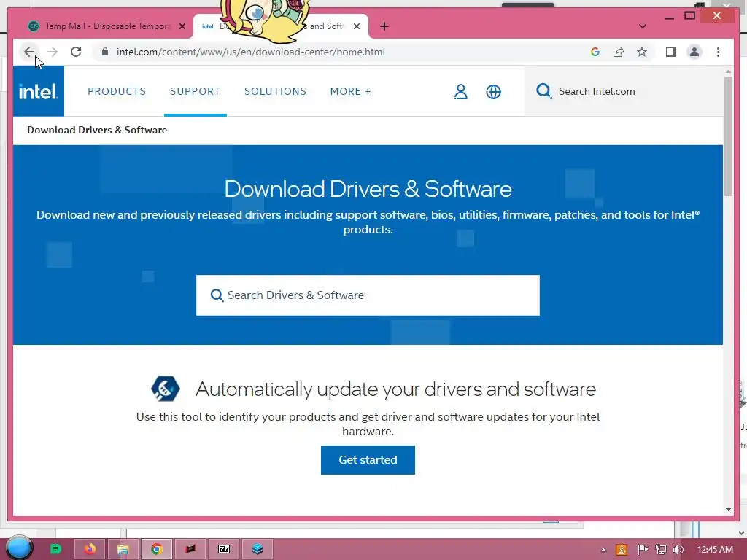This screenshot has height=560, width=747.
Task: Click Search Drivers & Software field
Action: [368, 295]
